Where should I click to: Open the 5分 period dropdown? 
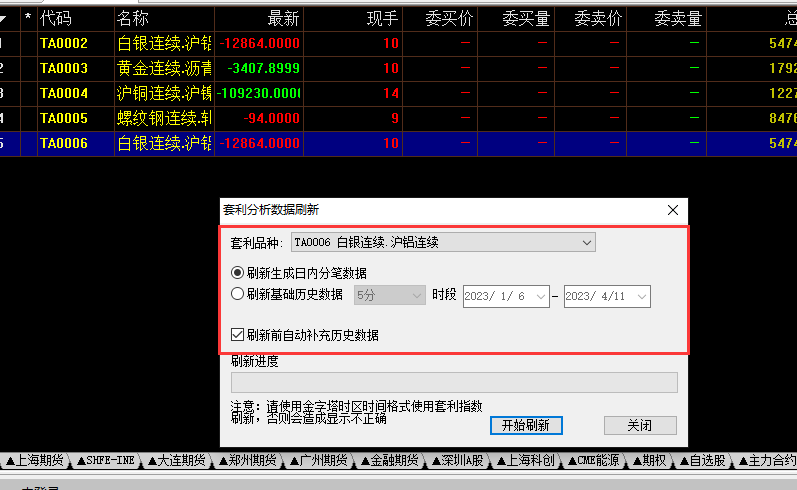(x=390, y=295)
